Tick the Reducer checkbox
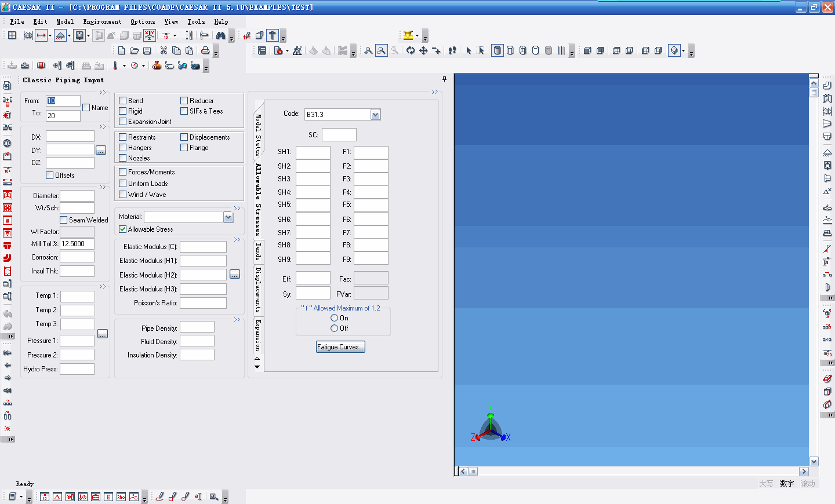Viewport: 835px width, 504px height. pos(184,101)
